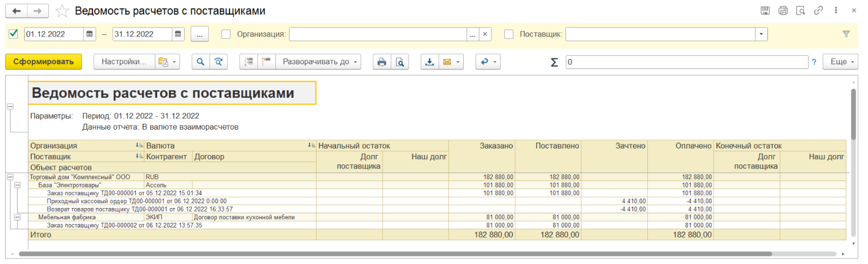Click the find magnifier icon in toolbar
The width and height of the screenshot is (868, 264).
coord(200,62)
